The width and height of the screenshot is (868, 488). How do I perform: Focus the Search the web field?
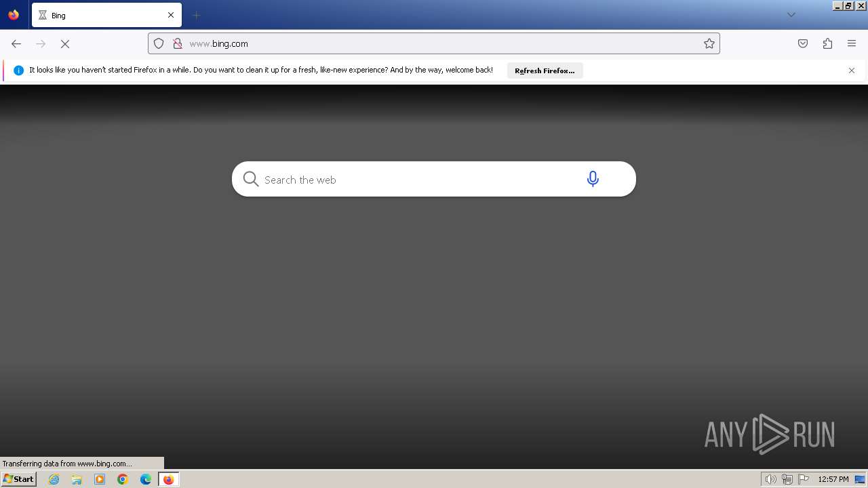coord(417,180)
